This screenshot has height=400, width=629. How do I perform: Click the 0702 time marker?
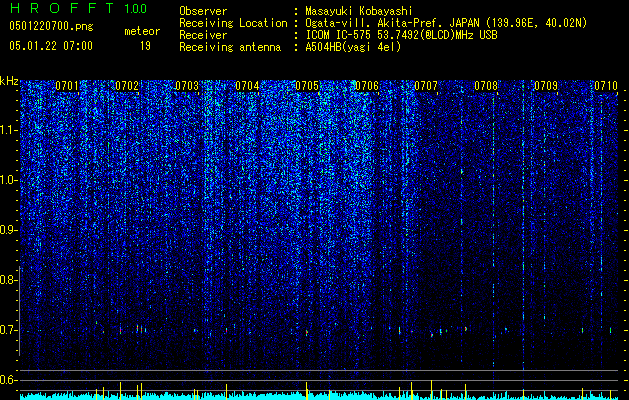tap(127, 86)
